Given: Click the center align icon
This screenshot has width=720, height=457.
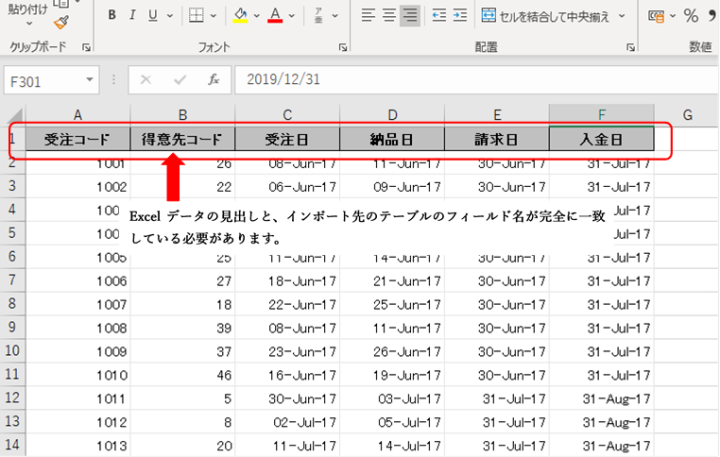Looking at the screenshot, I should pyautogui.click(x=389, y=16).
